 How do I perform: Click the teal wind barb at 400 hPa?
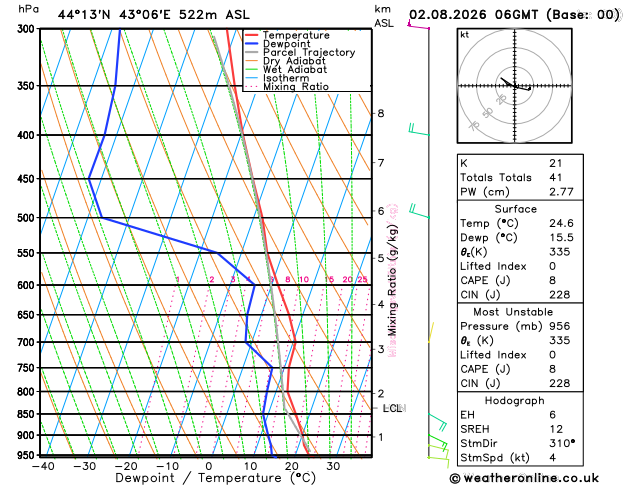point(419,130)
